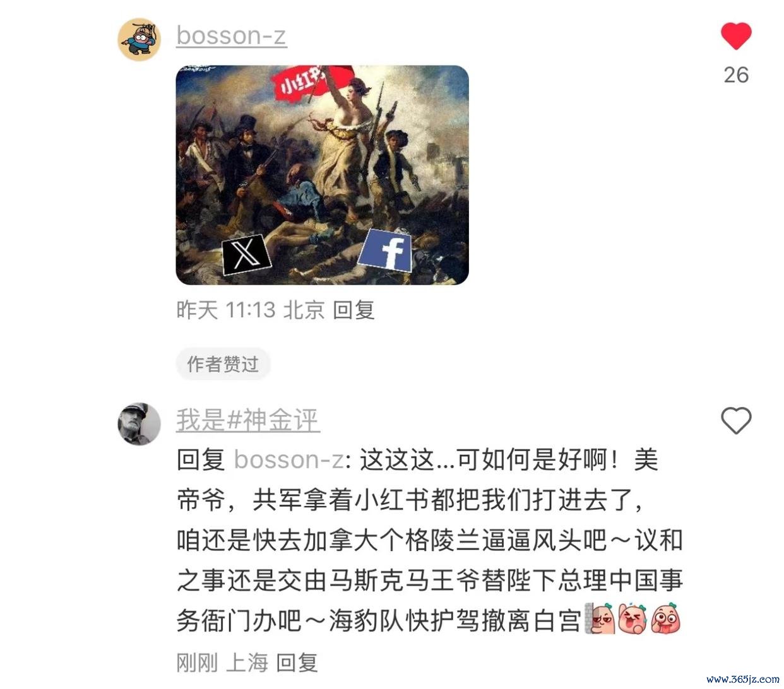Unlike bosson-z's comment via red heart
This screenshot has height=689, width=784.
coord(736,35)
